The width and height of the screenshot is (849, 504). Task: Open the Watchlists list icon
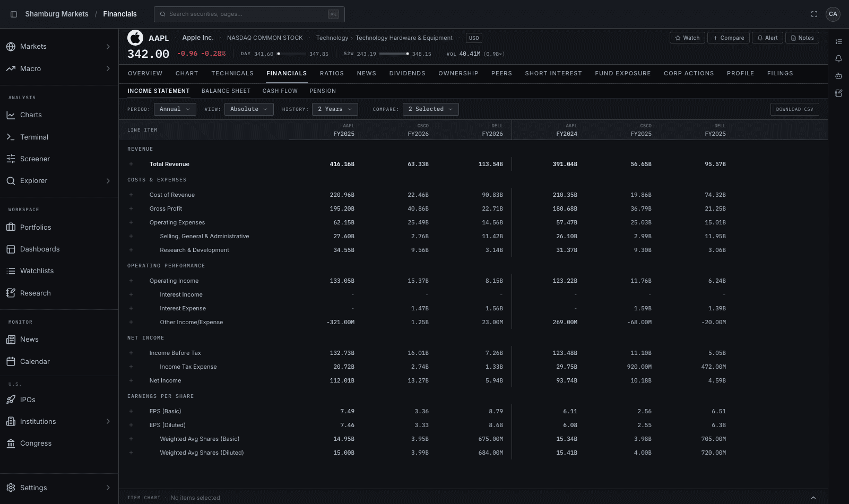(x=11, y=271)
